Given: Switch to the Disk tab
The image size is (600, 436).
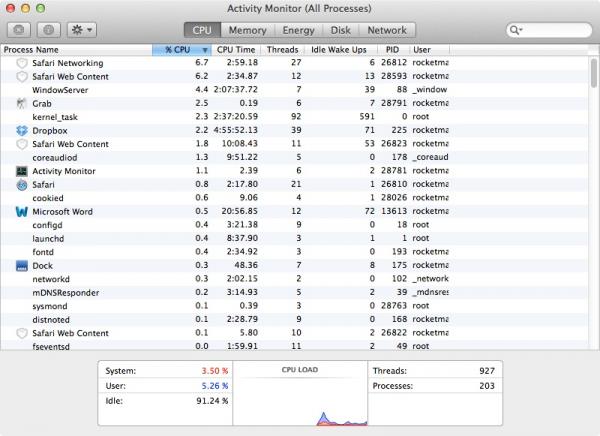Looking at the screenshot, I should pyautogui.click(x=341, y=30).
